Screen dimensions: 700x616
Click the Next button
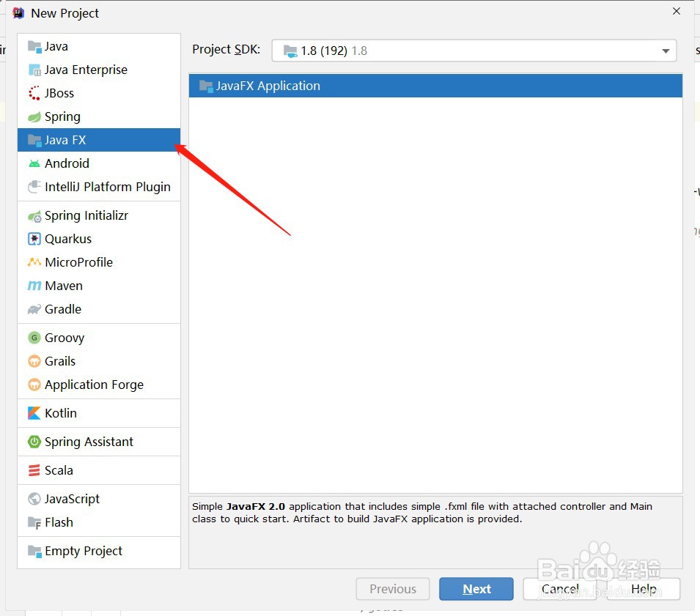[x=476, y=589]
